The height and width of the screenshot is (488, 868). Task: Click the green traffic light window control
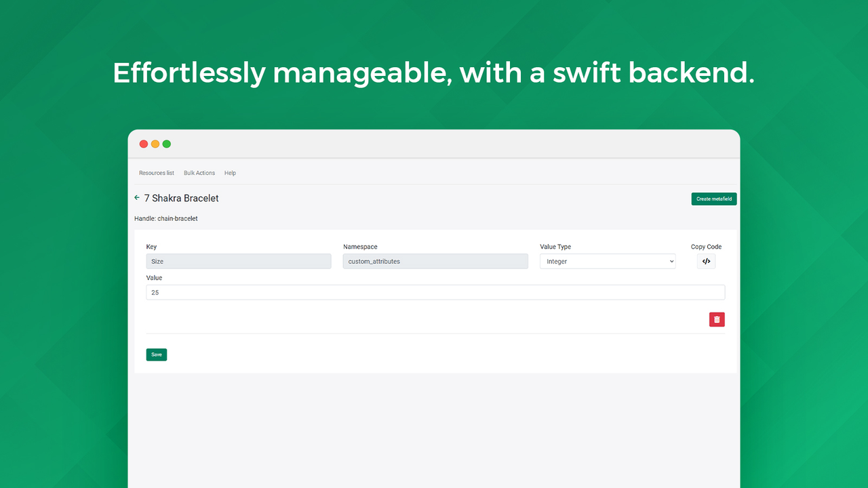click(166, 144)
